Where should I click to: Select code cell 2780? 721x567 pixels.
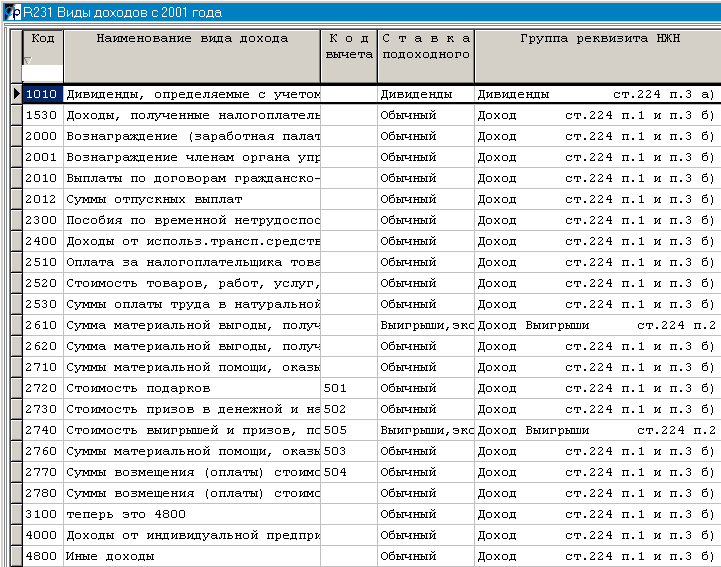[x=42, y=493]
